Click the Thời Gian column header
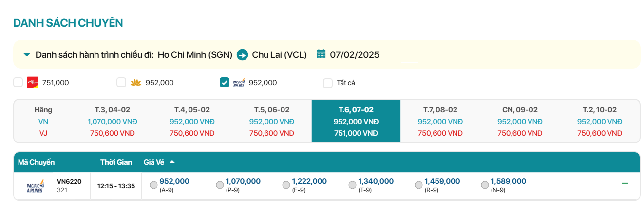Viewport: 644px width, 212px height. 116,162
